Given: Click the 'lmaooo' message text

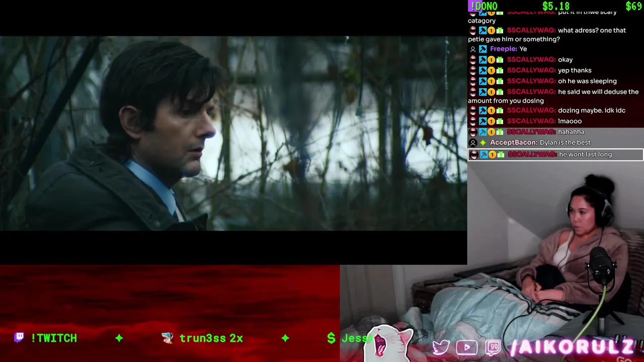Looking at the screenshot, I should point(570,121).
